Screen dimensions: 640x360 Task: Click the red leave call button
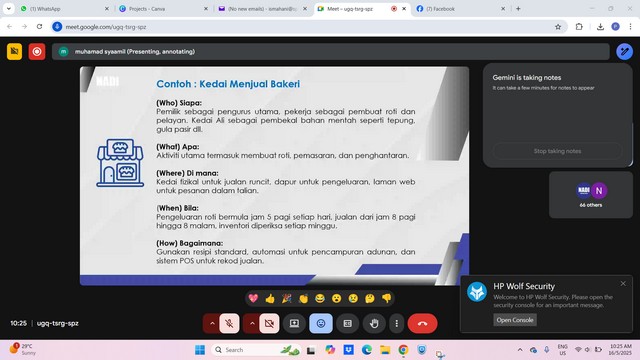pos(422,323)
